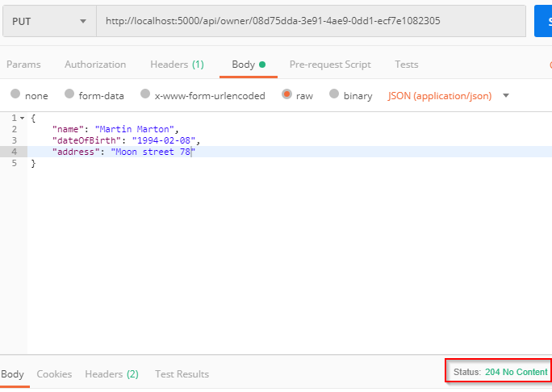Open the Pre-request Script tab
This screenshot has width=552, height=392.
coord(330,65)
